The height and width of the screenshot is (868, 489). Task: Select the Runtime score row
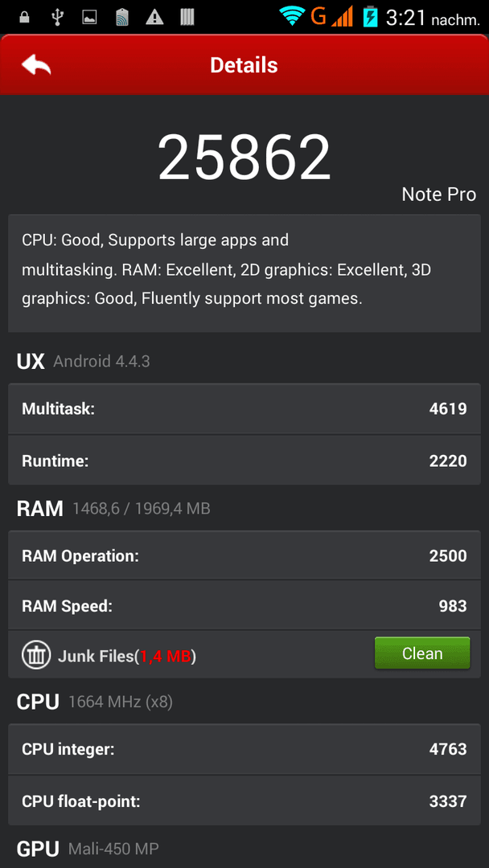[244, 460]
